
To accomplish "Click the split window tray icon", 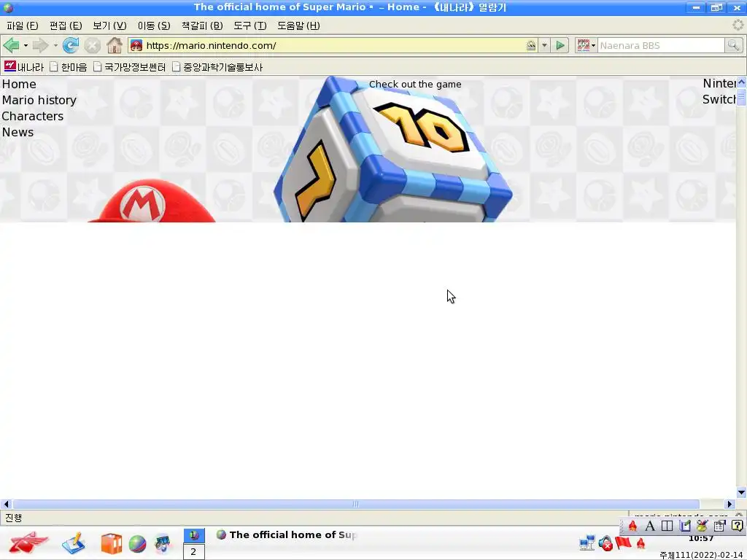I will coord(667,526).
